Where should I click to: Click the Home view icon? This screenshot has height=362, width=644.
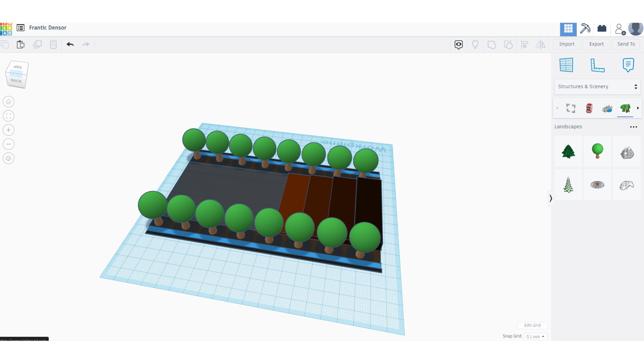click(x=8, y=102)
